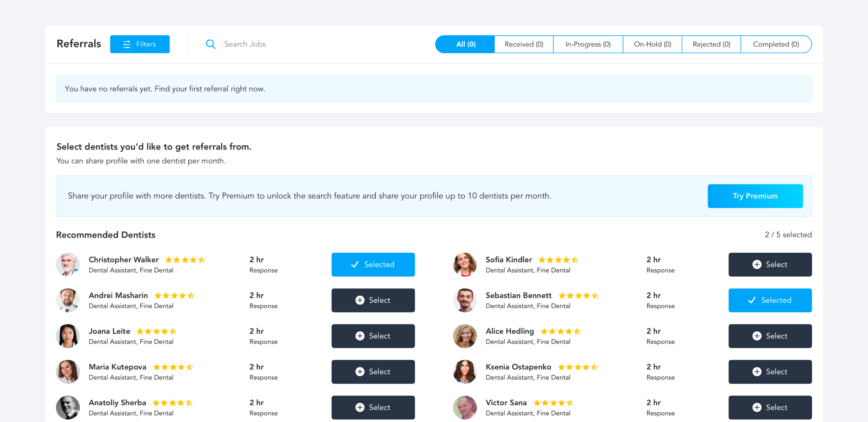868x422 pixels.
Task: Click the checkmark icon for Sebastian Bennett
Action: point(752,300)
